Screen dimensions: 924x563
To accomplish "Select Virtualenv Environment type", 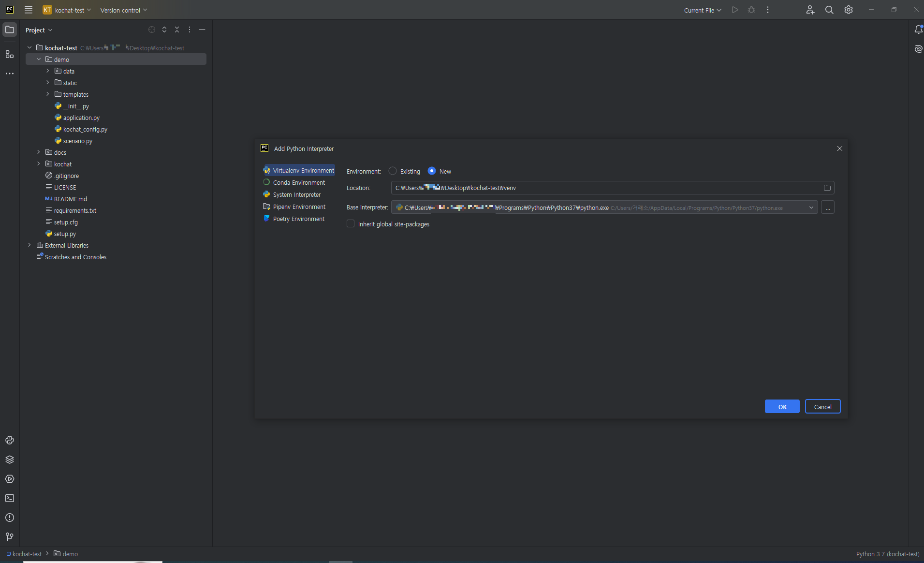I will pos(299,170).
